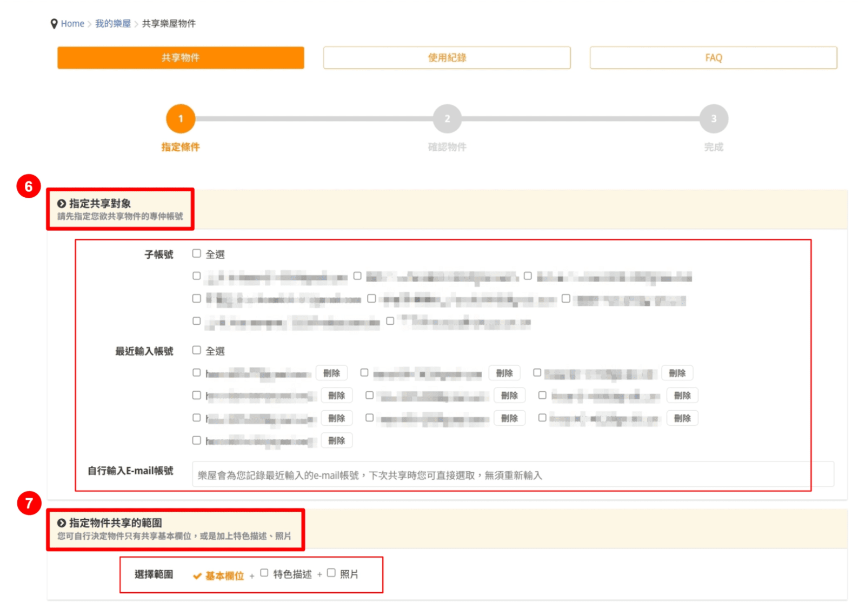865x616 pixels.
Task: Click the 最近輸入帳號 label
Action: point(144,351)
